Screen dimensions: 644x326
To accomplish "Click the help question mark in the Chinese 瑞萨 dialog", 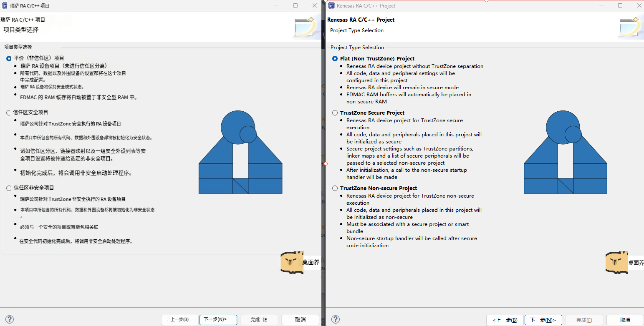I will coord(9,319).
